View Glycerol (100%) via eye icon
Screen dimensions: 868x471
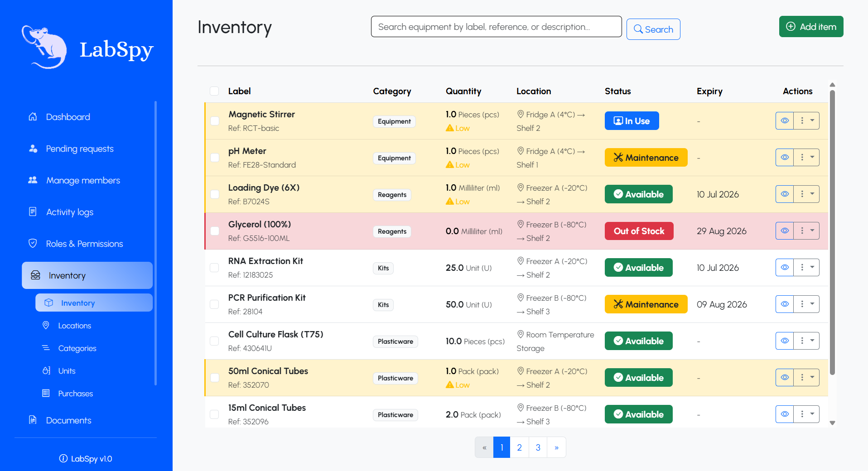click(x=785, y=231)
